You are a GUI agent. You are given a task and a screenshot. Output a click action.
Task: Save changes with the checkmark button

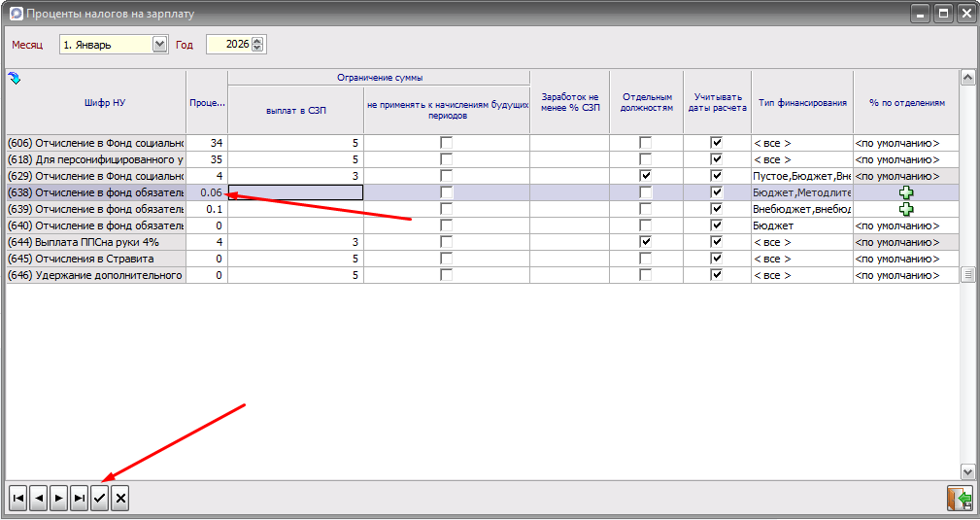click(x=100, y=499)
